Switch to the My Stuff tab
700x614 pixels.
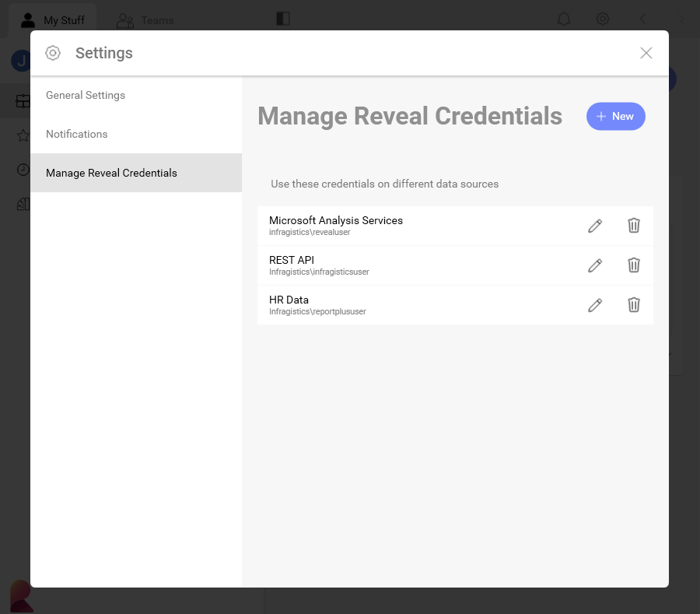[x=54, y=20]
